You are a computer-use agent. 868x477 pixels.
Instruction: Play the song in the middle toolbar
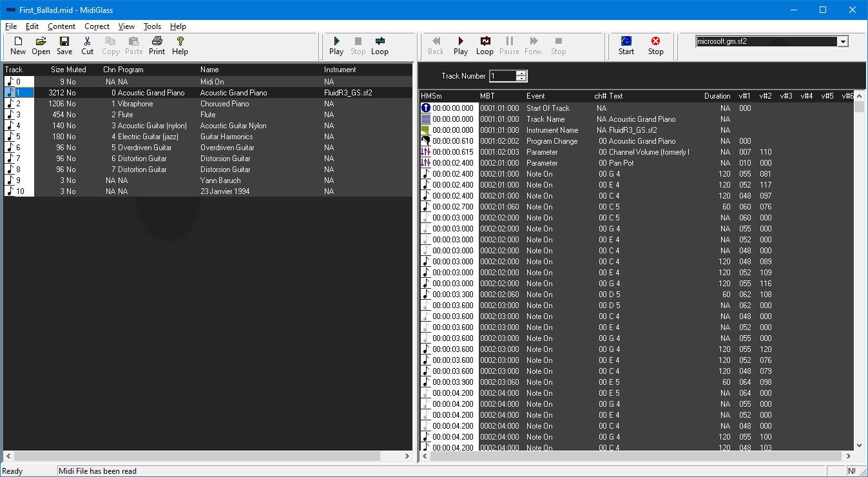(x=461, y=46)
